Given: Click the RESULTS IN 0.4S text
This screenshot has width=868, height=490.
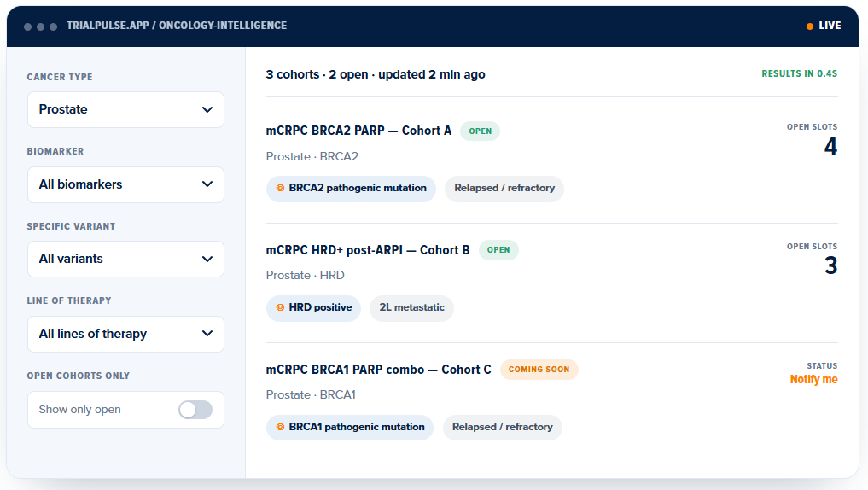Looking at the screenshot, I should 800,73.
